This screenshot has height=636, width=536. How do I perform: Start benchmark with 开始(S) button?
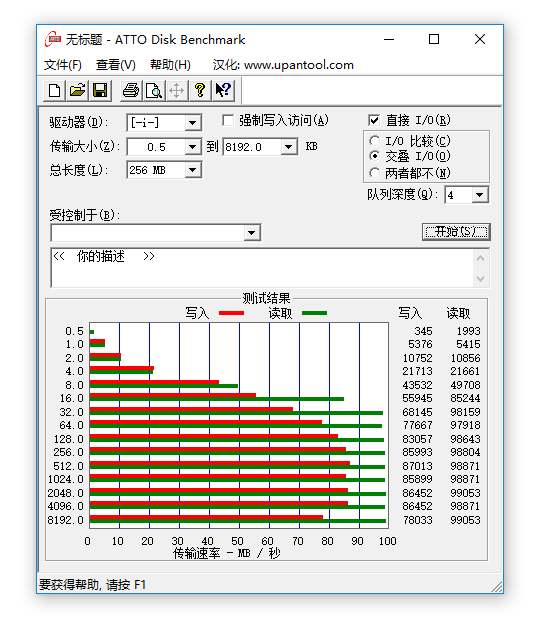pos(456,232)
